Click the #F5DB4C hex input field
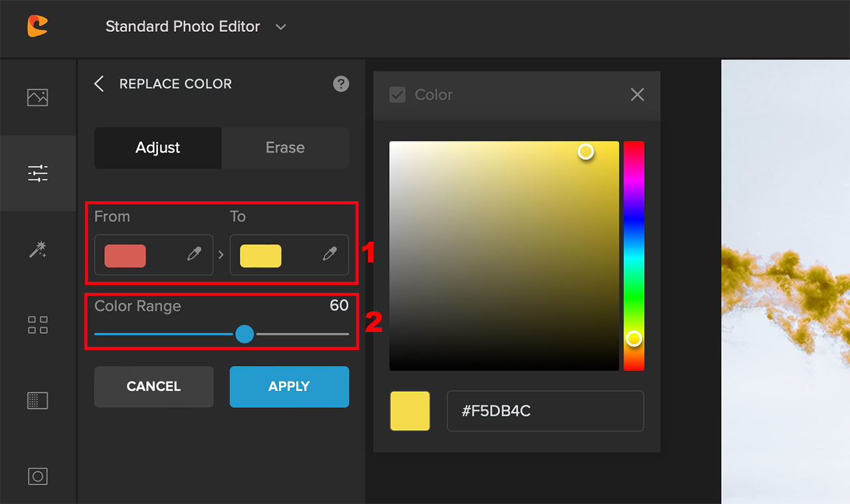The width and height of the screenshot is (850, 504). coord(545,411)
